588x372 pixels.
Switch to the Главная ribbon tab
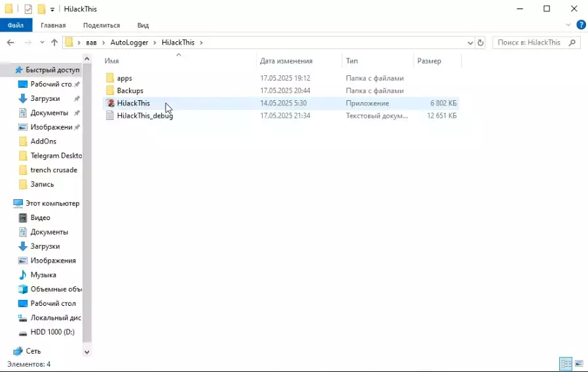(x=53, y=25)
